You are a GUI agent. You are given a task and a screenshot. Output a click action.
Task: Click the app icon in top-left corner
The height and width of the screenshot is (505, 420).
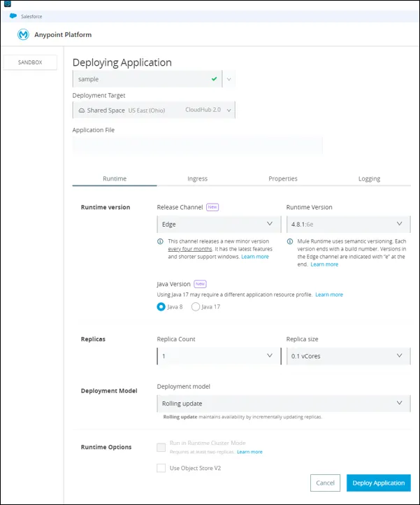(x=8, y=4)
